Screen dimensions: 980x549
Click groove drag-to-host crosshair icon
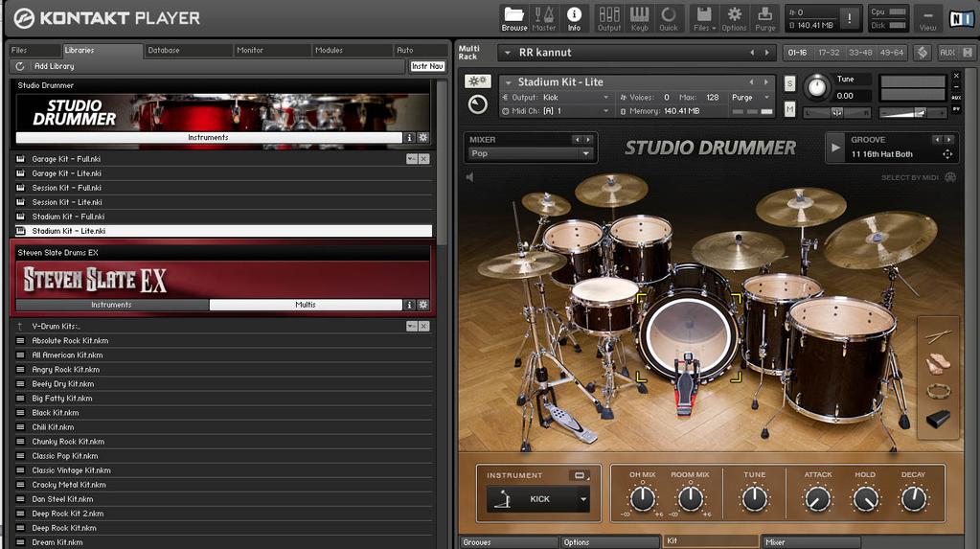[947, 154]
